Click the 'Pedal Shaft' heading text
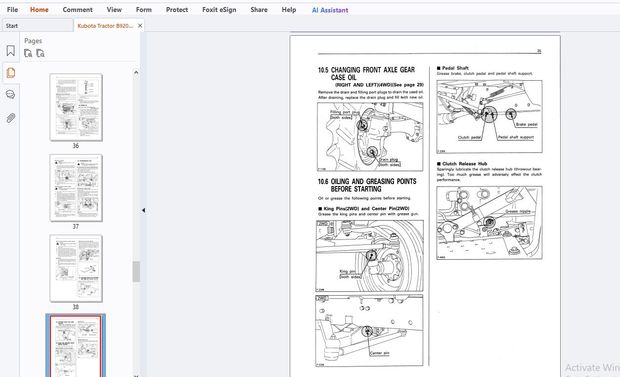 [x=455, y=68]
